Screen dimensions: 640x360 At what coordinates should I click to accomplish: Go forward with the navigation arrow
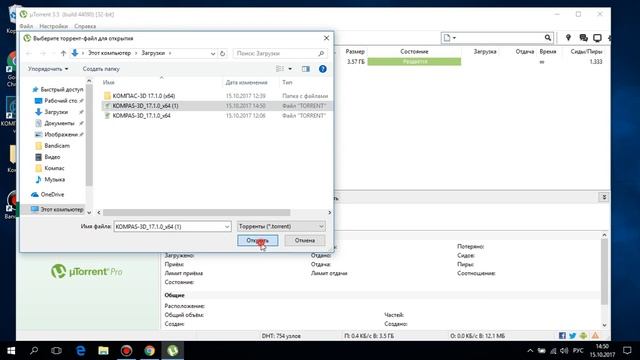click(x=43, y=53)
